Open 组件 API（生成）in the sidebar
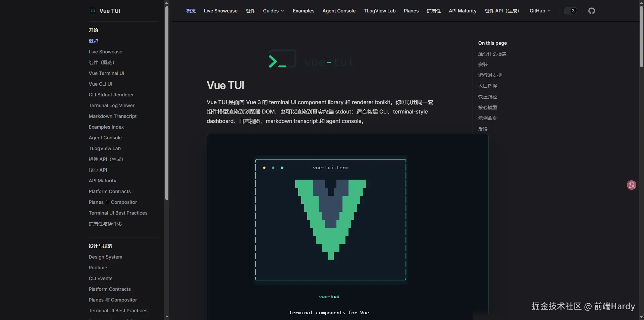Viewport: 644px width, 320px height. tap(106, 159)
